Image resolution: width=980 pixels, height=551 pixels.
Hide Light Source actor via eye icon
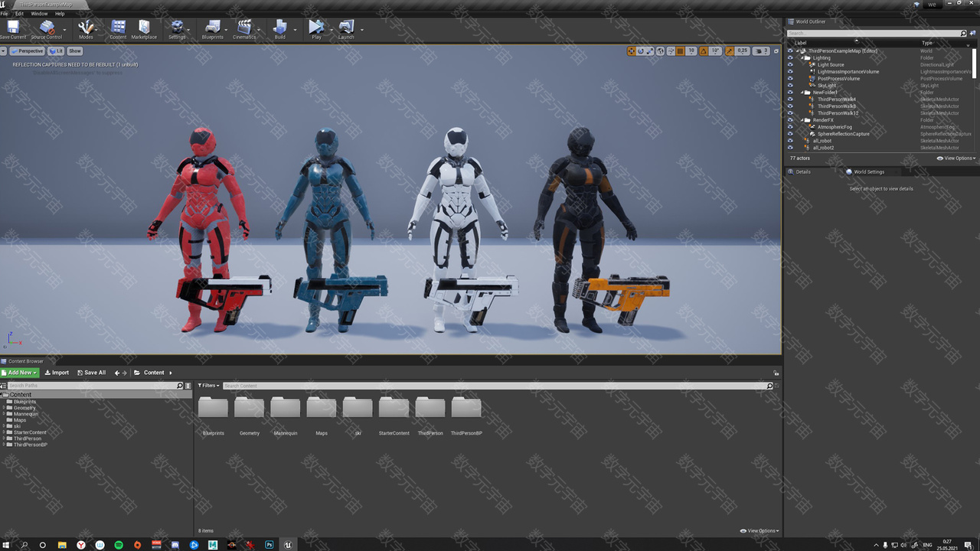pyautogui.click(x=790, y=65)
